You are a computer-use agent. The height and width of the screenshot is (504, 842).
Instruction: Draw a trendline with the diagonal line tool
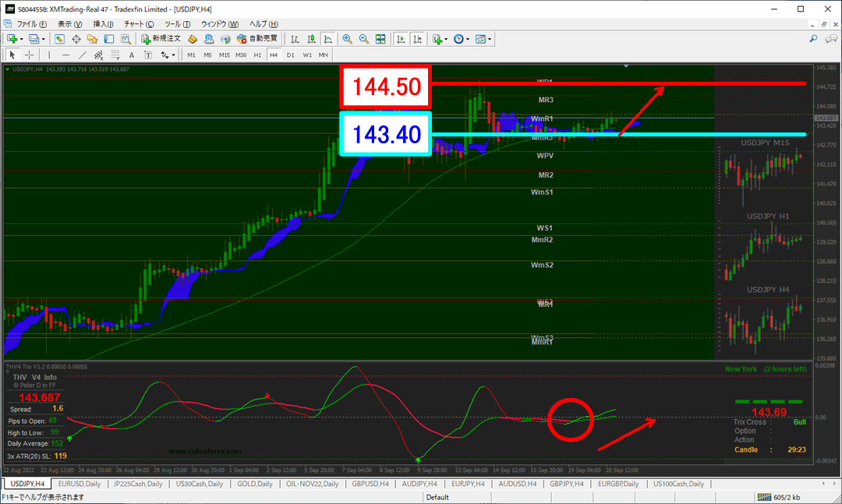(82, 55)
